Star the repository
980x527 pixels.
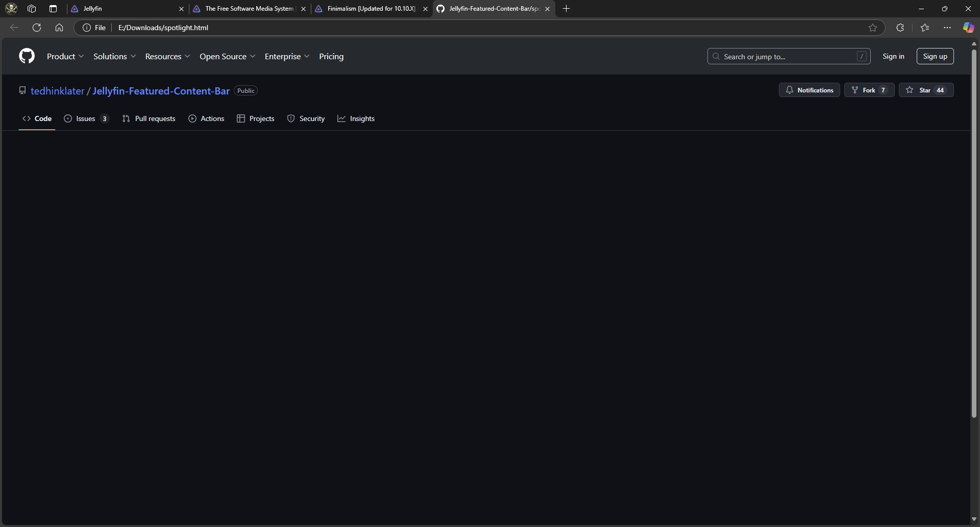pos(925,90)
